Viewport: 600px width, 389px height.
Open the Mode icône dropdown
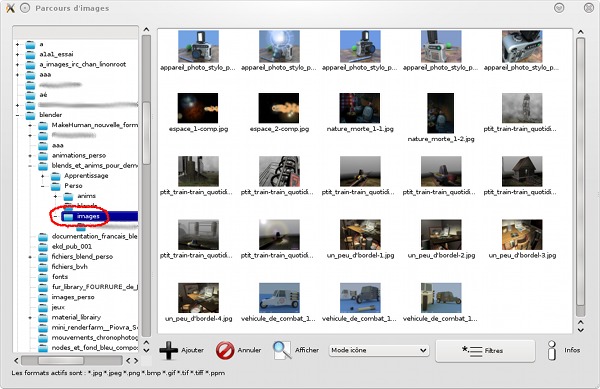click(379, 350)
